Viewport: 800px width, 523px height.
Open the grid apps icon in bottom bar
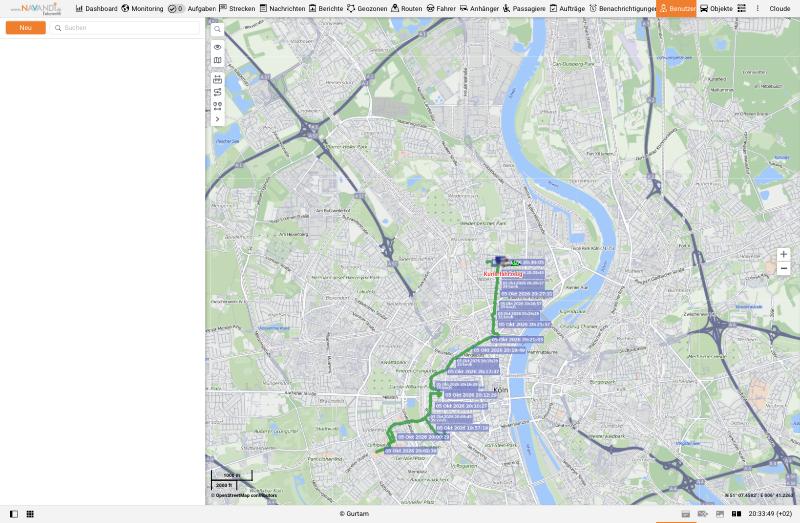point(30,514)
